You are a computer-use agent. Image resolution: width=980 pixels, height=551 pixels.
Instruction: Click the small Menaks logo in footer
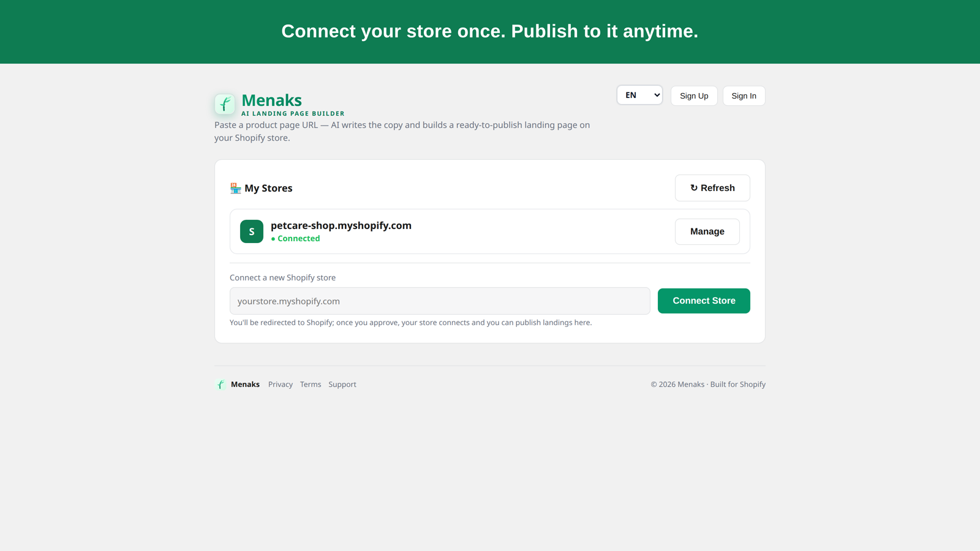coord(221,384)
